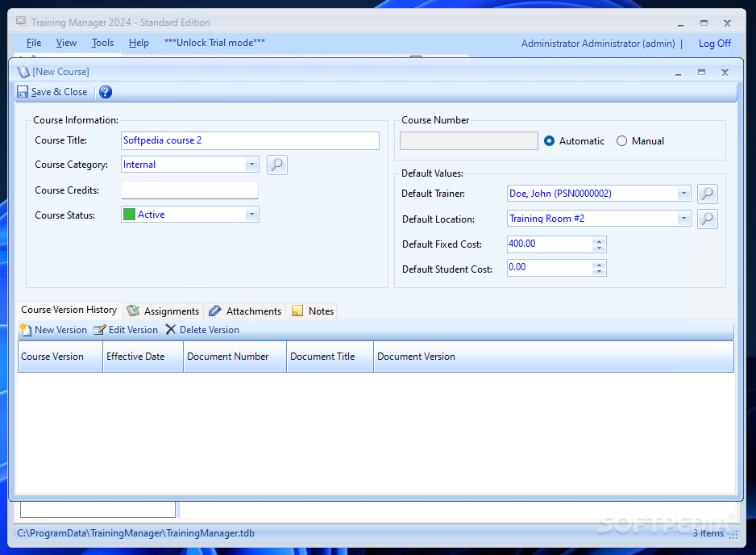The image size is (756, 555).
Task: Click the TrainingManager.tdb path in status bar
Action: [136, 533]
